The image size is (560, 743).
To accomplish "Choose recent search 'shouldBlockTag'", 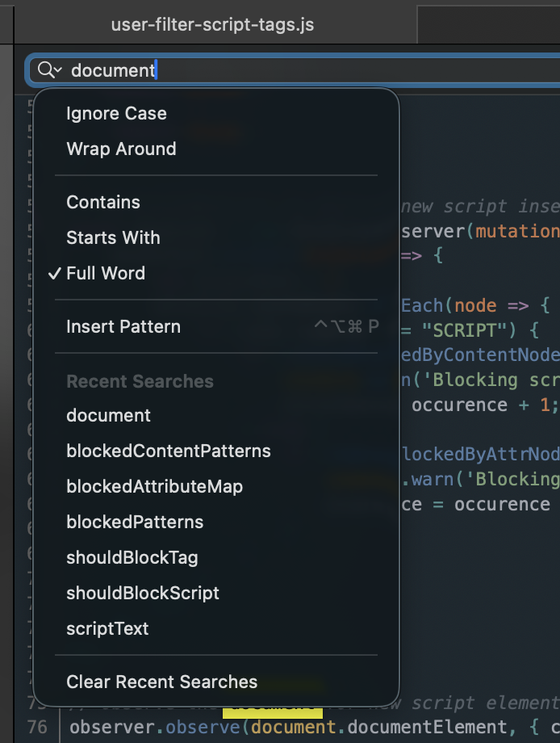I will pyautogui.click(x=132, y=557).
